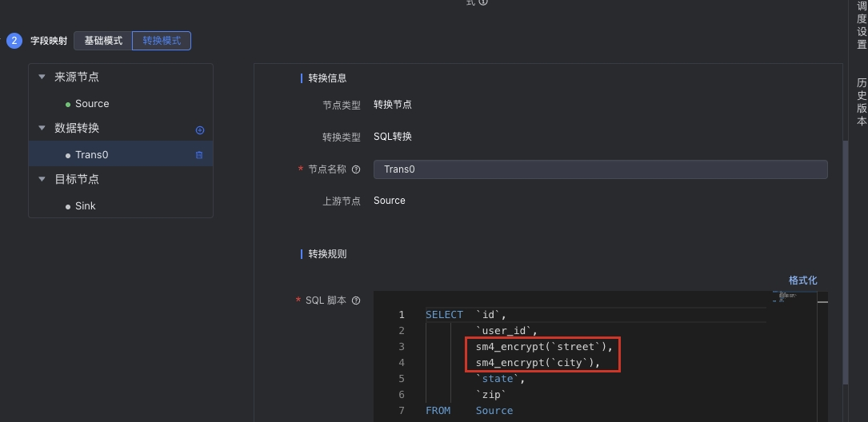This screenshot has width=868, height=422.
Task: Collapse the 来源节点 tree group
Action: coord(42,78)
